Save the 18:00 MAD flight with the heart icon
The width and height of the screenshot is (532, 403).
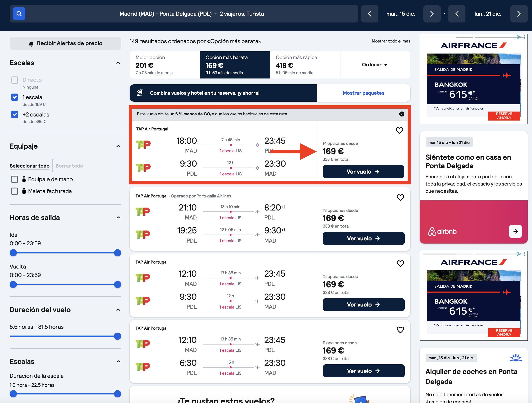(x=399, y=130)
